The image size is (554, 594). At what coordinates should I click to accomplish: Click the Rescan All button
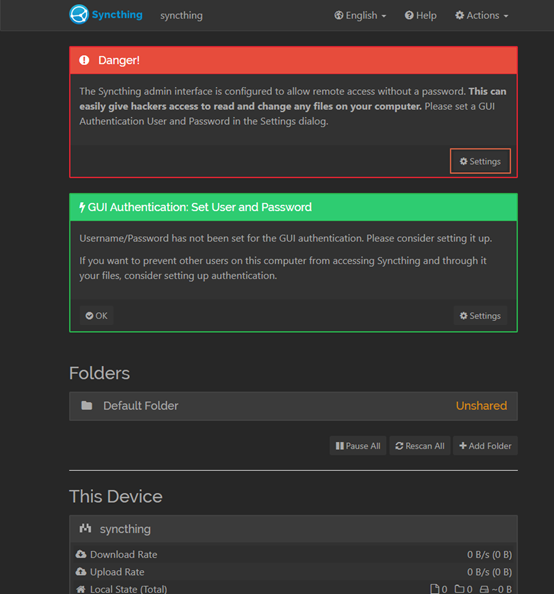(420, 446)
